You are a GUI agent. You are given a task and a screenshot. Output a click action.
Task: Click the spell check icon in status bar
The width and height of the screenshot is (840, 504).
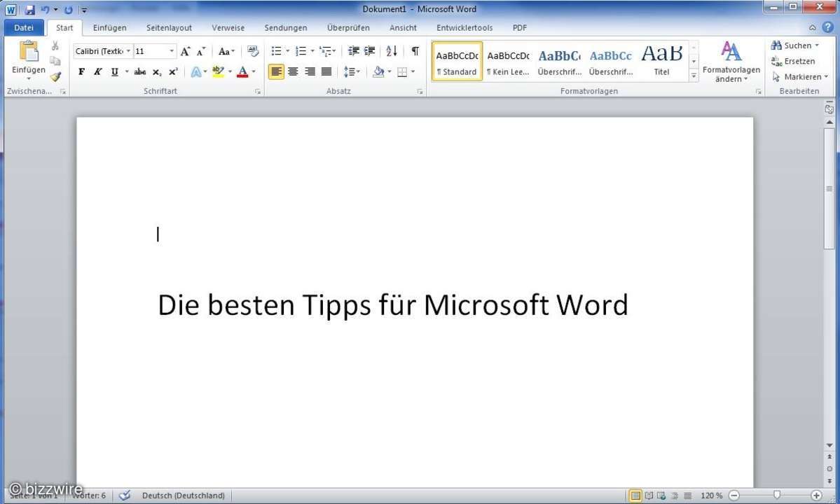coord(125,496)
